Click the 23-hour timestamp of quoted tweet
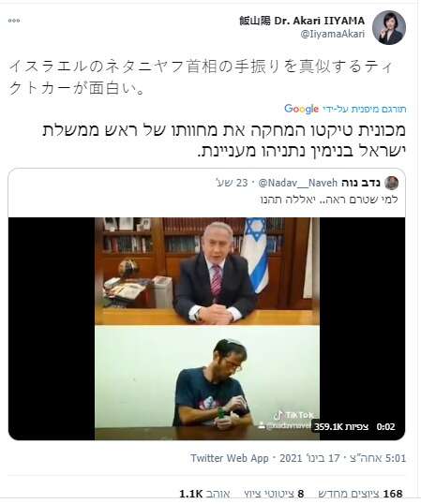The width and height of the screenshot is (421, 504). [x=232, y=183]
